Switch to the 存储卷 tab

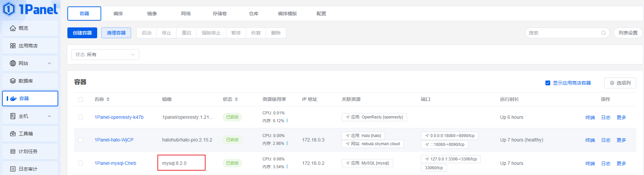pos(220,14)
